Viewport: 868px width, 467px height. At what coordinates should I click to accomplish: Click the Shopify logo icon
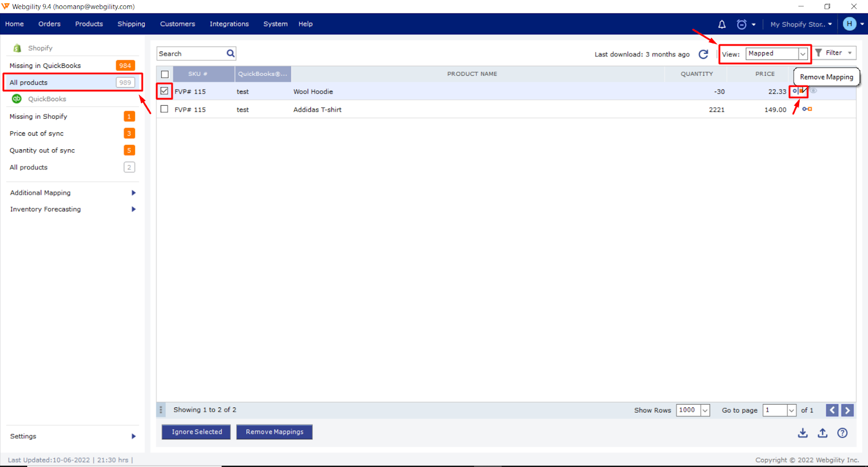coord(17,48)
